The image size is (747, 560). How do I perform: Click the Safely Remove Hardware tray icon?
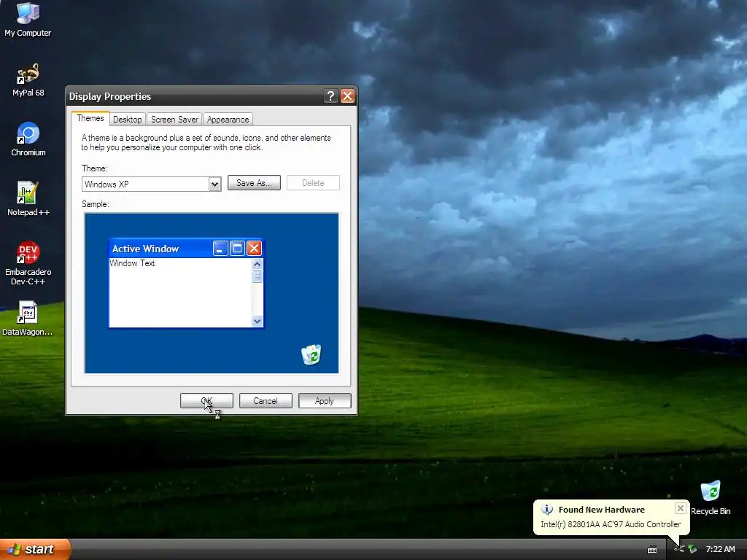click(692, 549)
